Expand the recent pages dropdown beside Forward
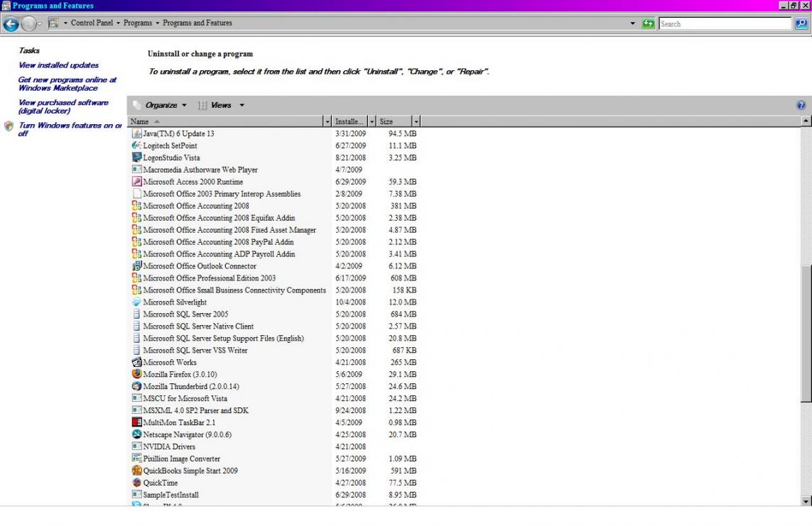This screenshot has width=812, height=526. pos(40,24)
